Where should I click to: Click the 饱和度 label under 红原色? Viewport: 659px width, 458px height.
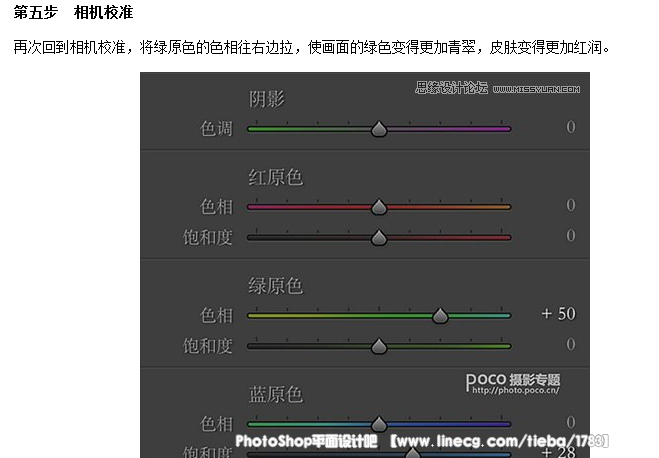tap(208, 237)
